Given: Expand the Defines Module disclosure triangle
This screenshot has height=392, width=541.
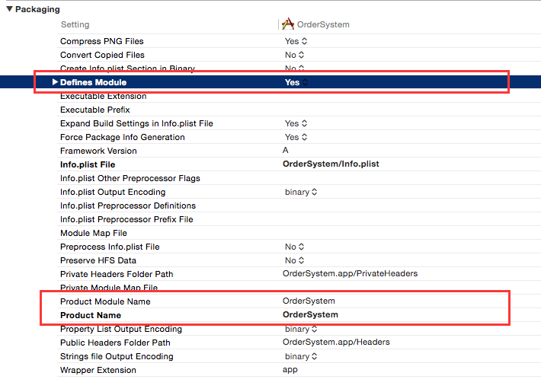Looking at the screenshot, I should [x=55, y=82].
